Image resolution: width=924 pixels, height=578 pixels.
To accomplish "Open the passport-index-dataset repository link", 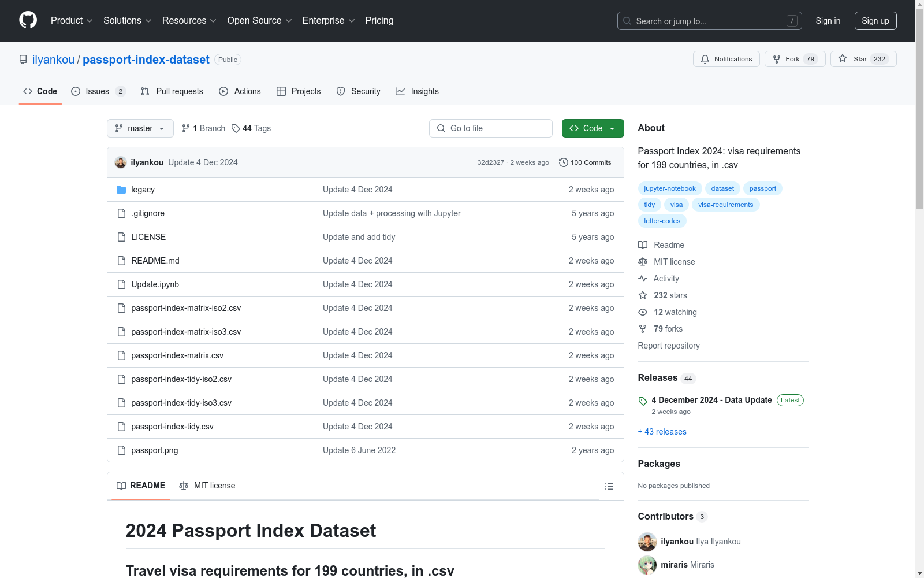I will (146, 60).
